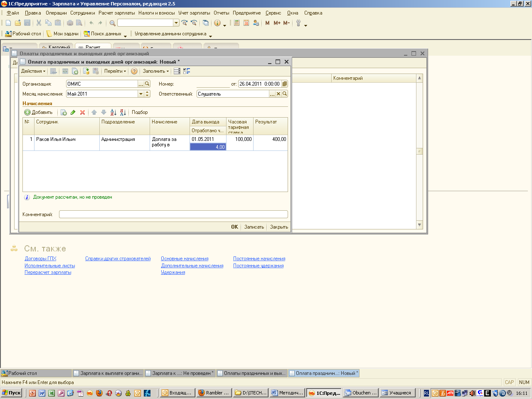Expand Управление данными сотрудника toolbar arrow
Viewport: 532px width, 399px height.
[x=210, y=36]
